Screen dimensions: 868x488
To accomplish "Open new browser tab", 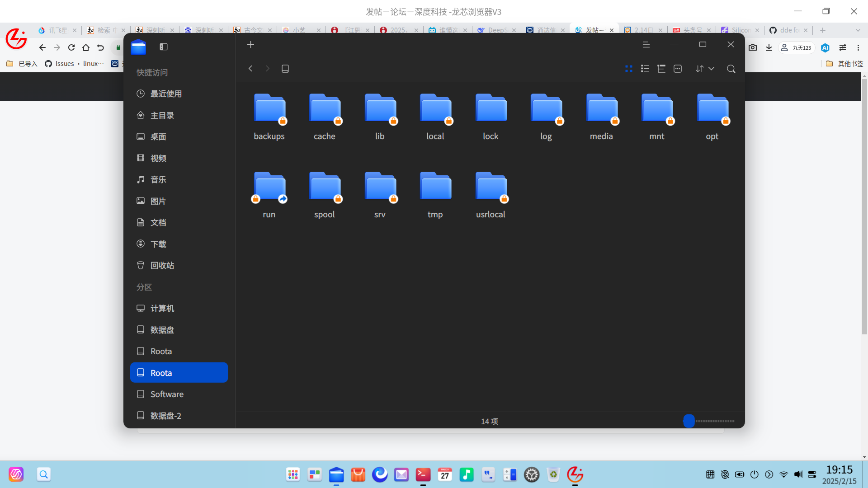I will click(x=823, y=30).
